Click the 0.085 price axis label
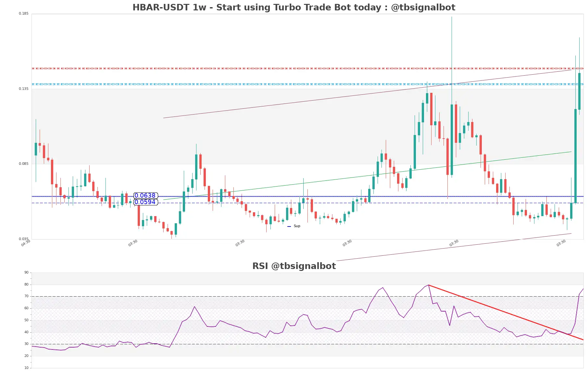 click(24, 164)
